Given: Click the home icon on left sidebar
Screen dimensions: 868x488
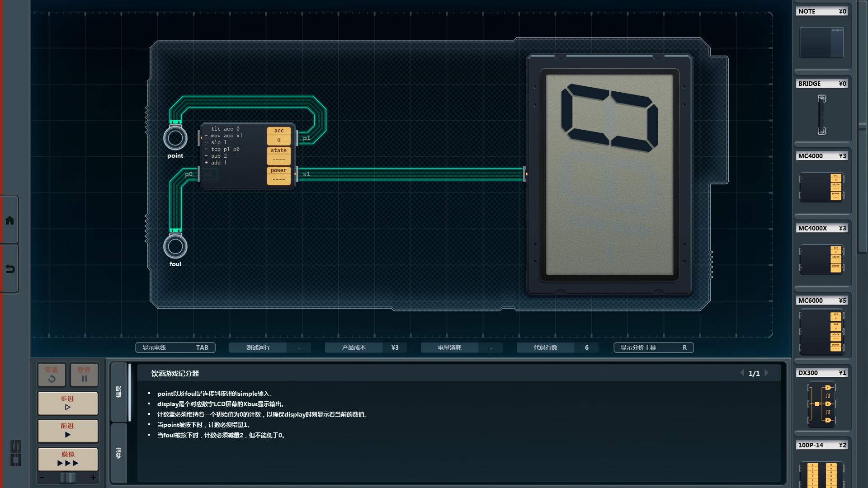Looking at the screenshot, I should pos(9,221).
